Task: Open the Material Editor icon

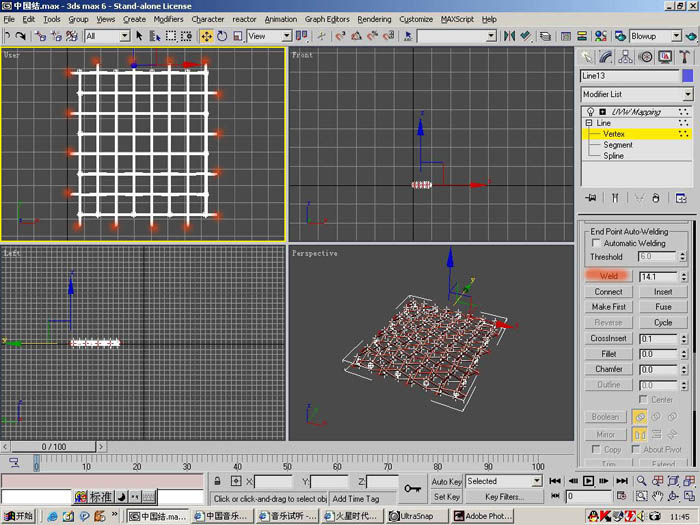Action: (600, 36)
